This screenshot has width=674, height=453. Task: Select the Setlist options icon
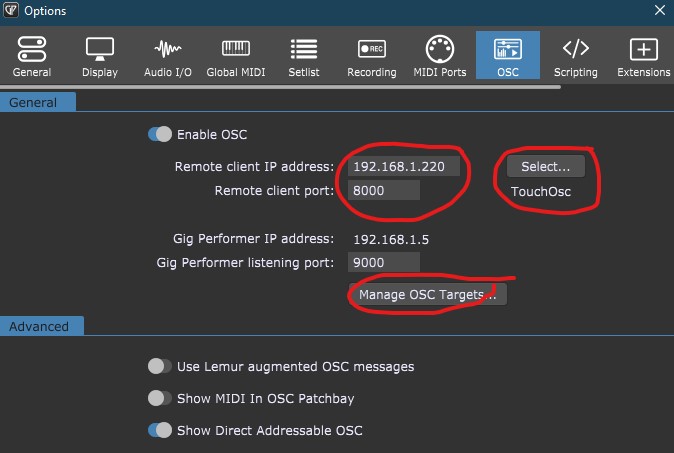(x=304, y=49)
